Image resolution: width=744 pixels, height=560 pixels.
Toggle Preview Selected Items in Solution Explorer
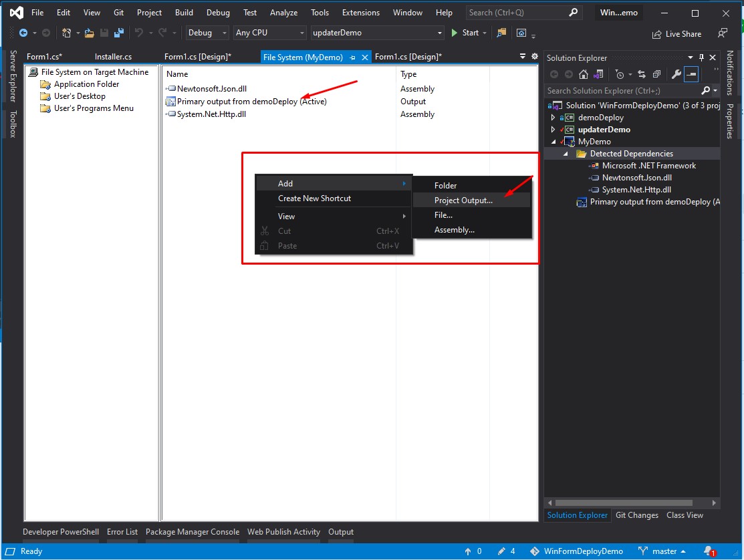pos(691,74)
